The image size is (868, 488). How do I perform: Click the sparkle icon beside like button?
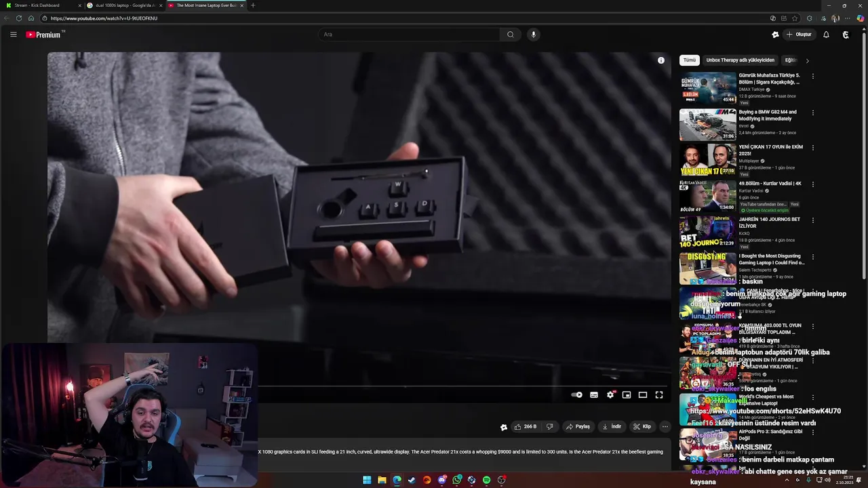coord(504,427)
